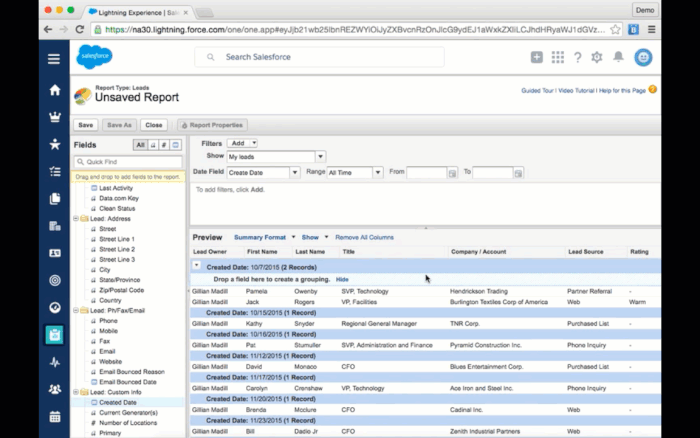Open the Guided Tour link
The image size is (700, 438).
point(537,90)
